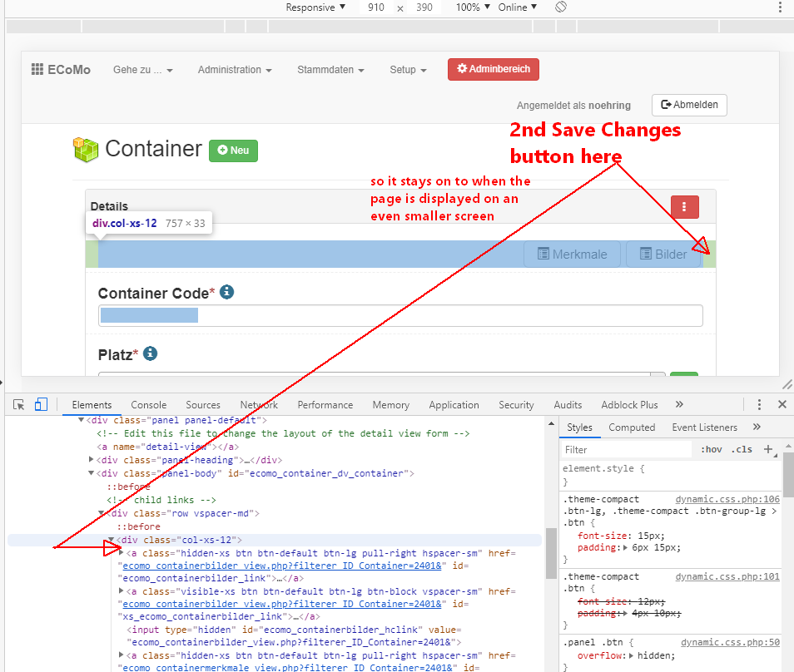Open the Administration dropdown menu
Screen dimensions: 794x672
pyautogui.click(x=235, y=70)
